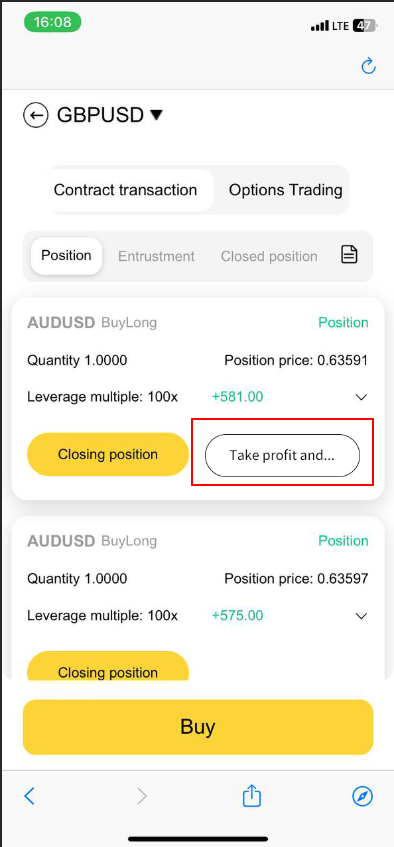394x847 pixels.
Task: Expand second AUDUSD position details chevron
Action: click(362, 616)
